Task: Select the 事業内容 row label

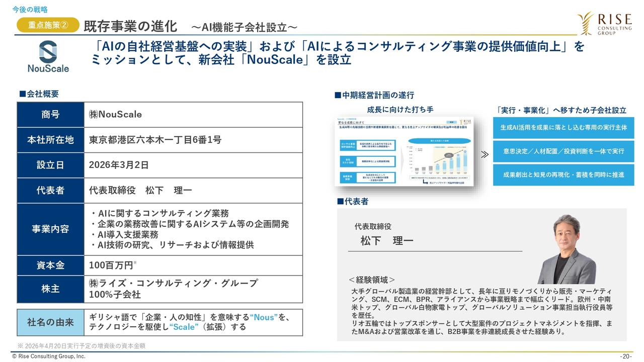Action: (x=50, y=229)
